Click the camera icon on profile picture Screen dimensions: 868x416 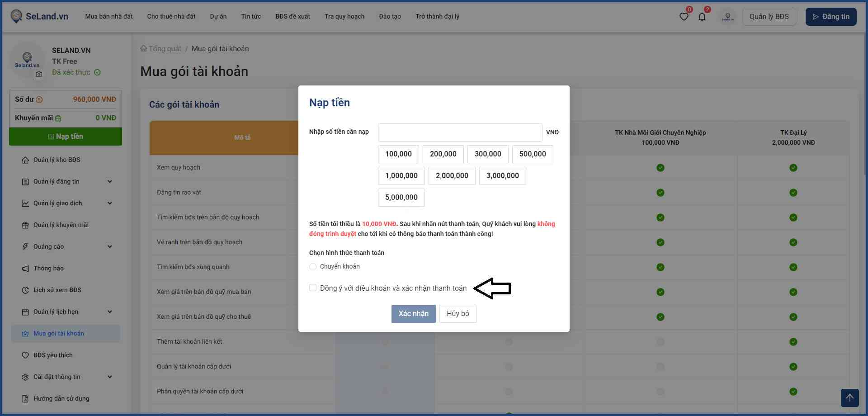point(39,74)
